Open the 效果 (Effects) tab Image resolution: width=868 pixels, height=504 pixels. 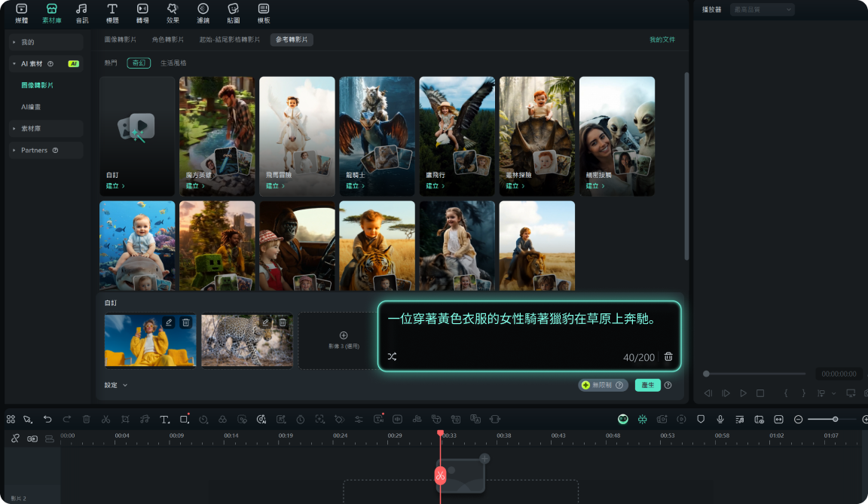[173, 14]
